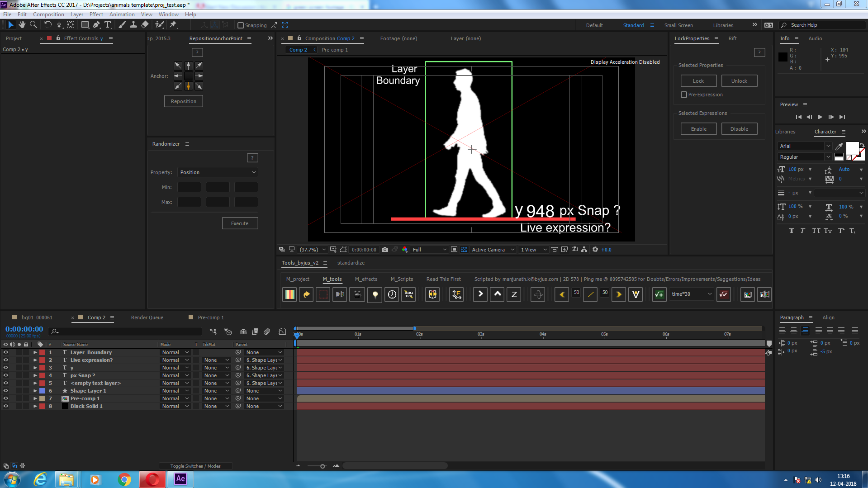Select the Puppet Pin tool
Viewport: 868px width, 488px height.
click(173, 25)
